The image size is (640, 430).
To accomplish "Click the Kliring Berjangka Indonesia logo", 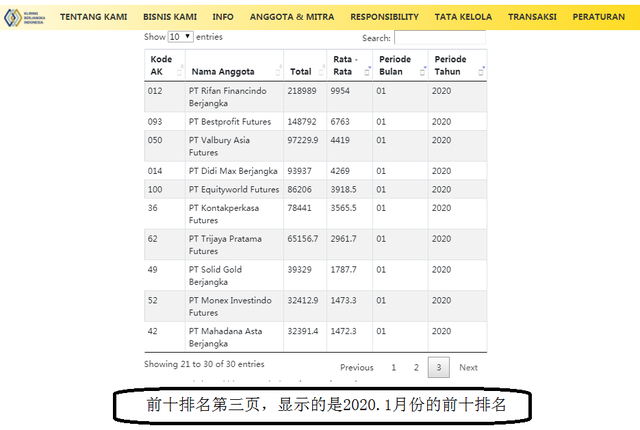I will point(24,18).
